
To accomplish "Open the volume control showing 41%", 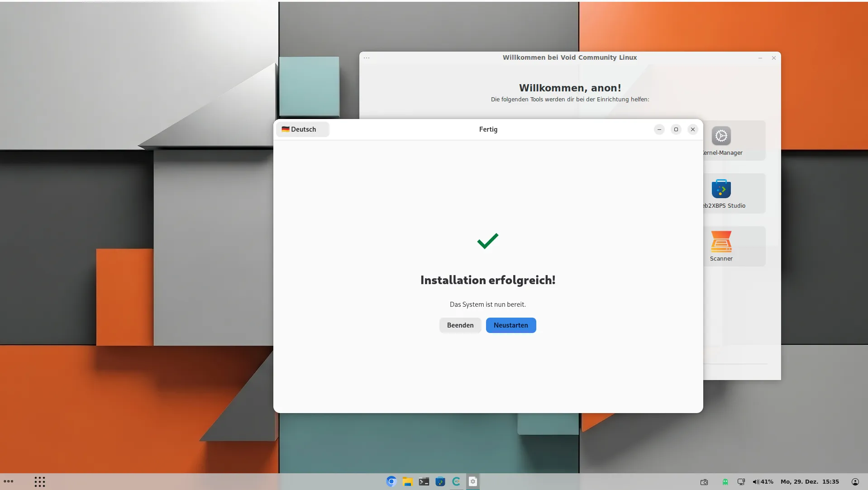I will click(x=763, y=482).
